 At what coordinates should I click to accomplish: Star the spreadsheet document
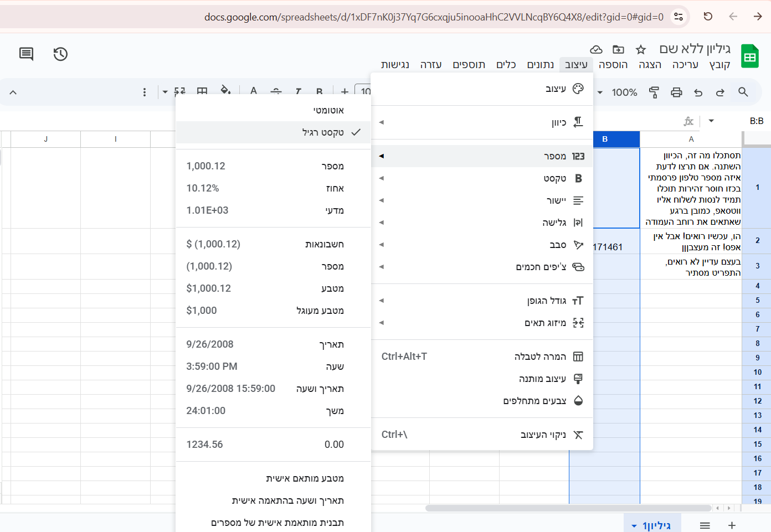tap(641, 50)
